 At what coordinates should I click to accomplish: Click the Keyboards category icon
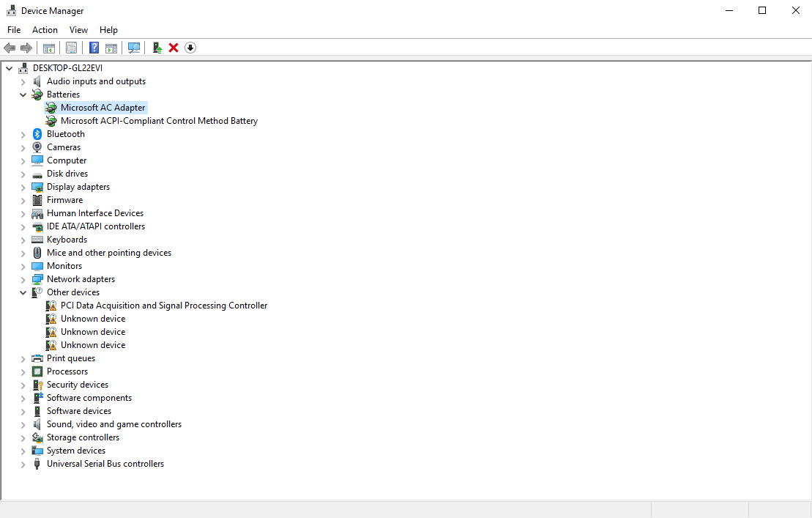point(37,240)
